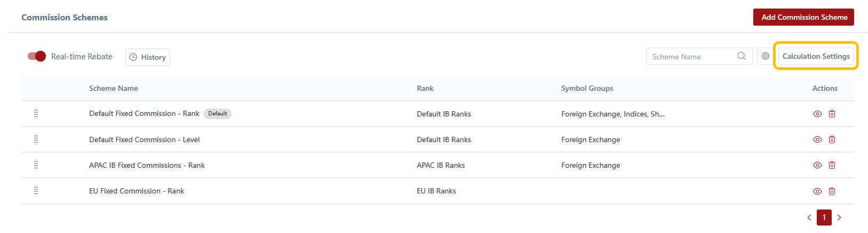
Task: Open Calculation Settings
Action: (816, 56)
